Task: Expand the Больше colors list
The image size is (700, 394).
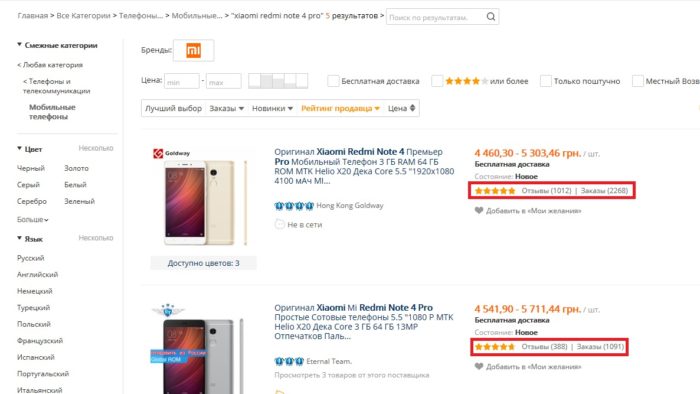Action: [33, 220]
